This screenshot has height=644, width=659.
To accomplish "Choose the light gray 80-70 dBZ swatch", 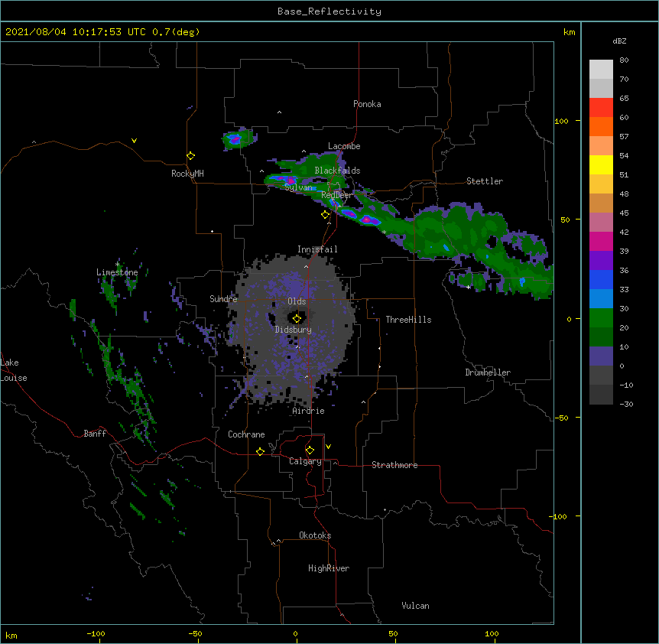I will 601,70.
